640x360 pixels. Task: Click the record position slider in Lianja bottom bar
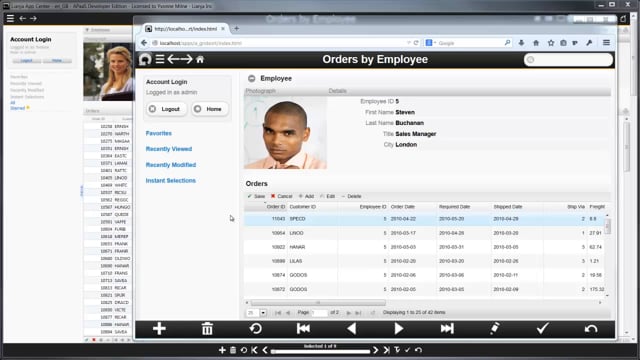[x=320, y=351]
